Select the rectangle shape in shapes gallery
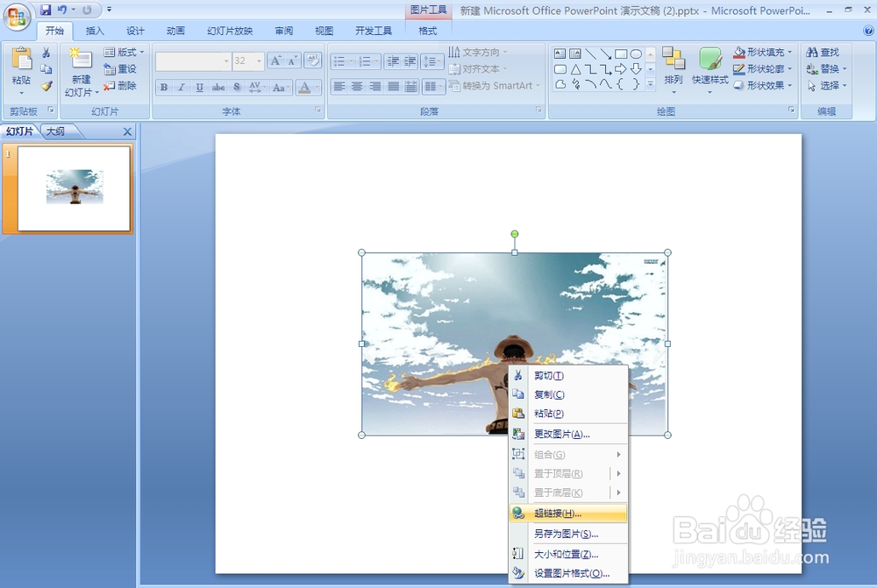This screenshot has height=588, width=877. click(621, 54)
